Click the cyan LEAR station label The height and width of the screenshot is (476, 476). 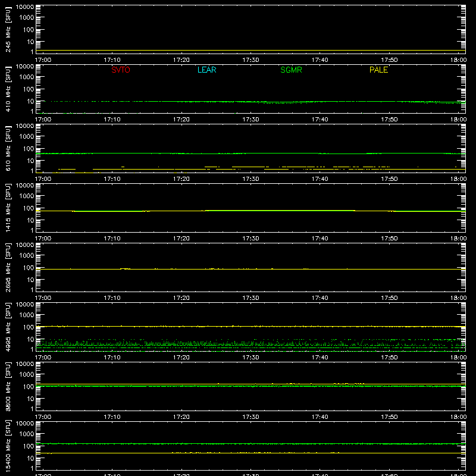tap(206, 70)
